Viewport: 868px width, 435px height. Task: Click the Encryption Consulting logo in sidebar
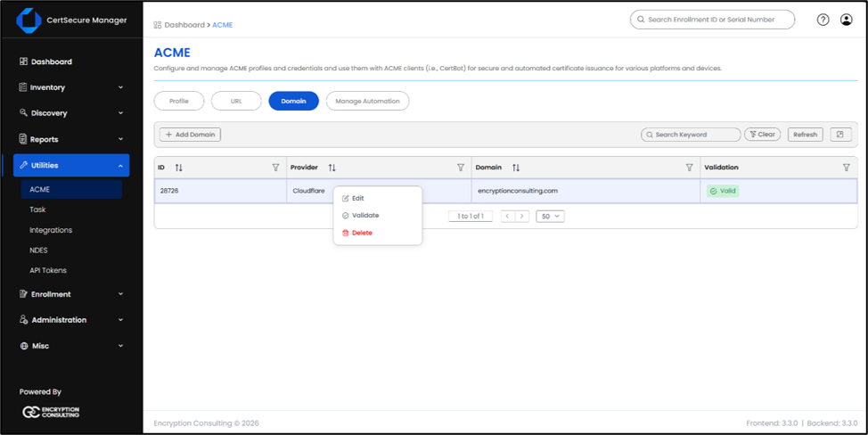click(51, 413)
